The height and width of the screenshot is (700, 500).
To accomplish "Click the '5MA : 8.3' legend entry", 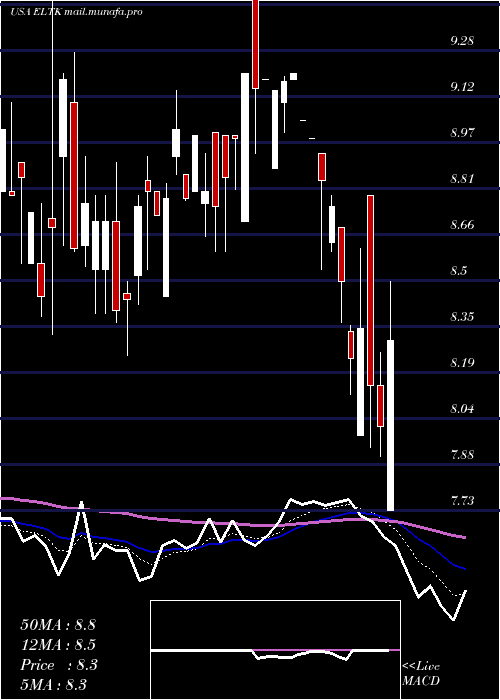I will [x=54, y=684].
